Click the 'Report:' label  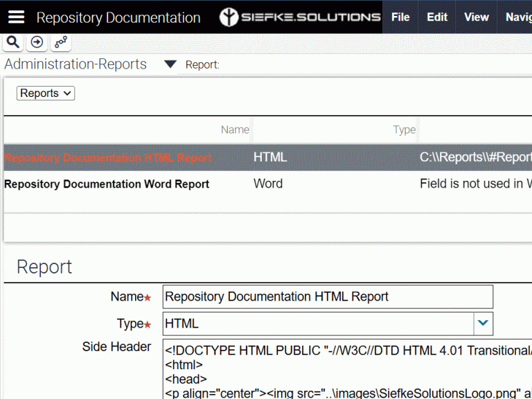tap(202, 64)
